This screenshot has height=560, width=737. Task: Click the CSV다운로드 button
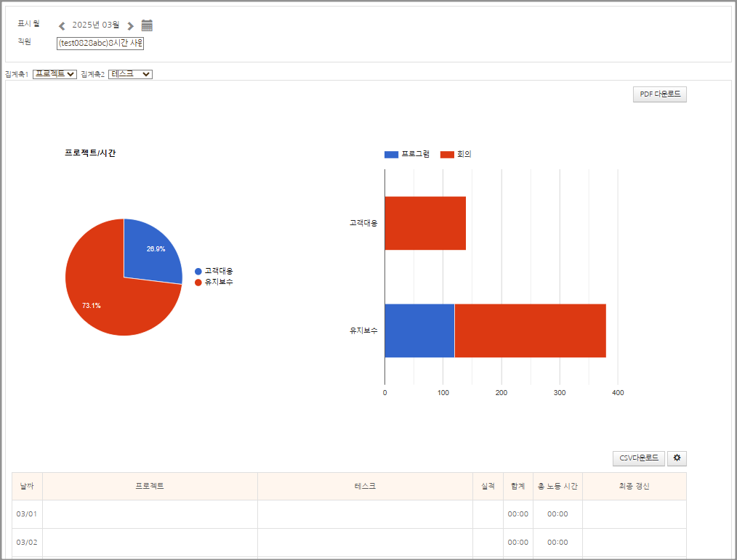click(x=638, y=458)
